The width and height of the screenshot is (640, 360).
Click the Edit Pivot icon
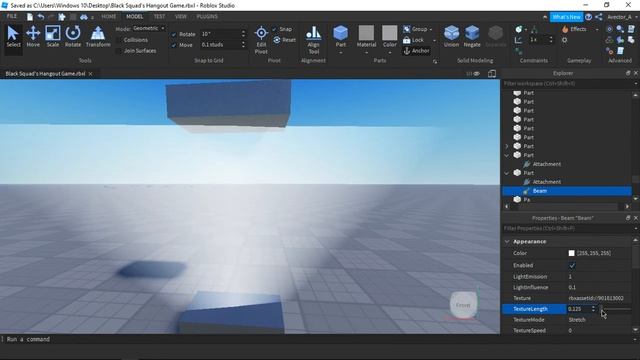[x=261, y=33]
